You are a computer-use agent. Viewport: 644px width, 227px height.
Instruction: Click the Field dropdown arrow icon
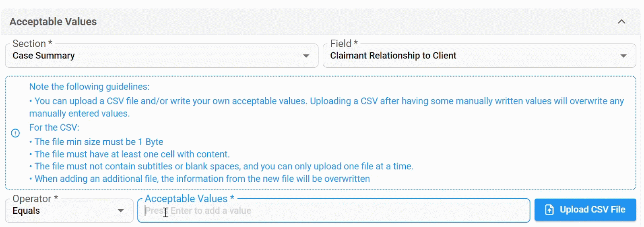(x=623, y=56)
